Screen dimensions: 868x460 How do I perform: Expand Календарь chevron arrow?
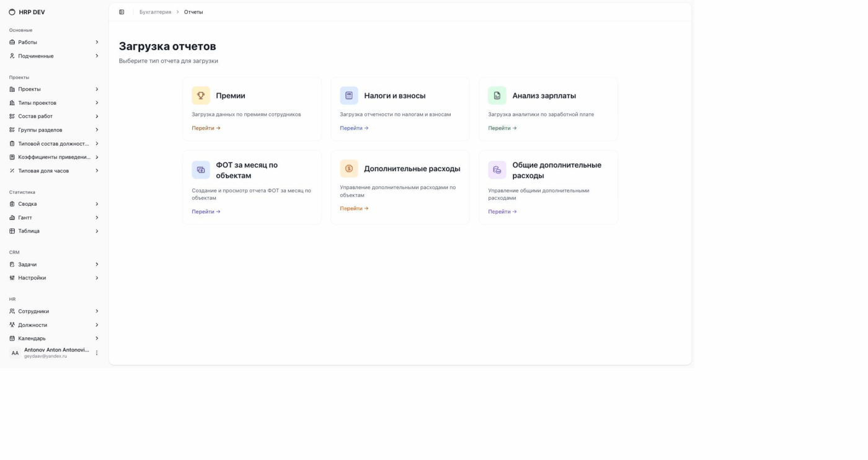(97, 338)
